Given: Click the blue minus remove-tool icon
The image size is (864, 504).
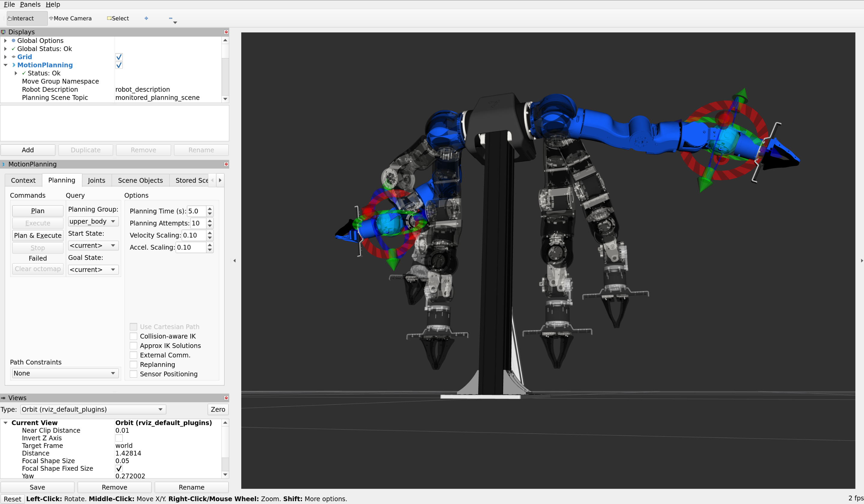Looking at the screenshot, I should (x=170, y=19).
